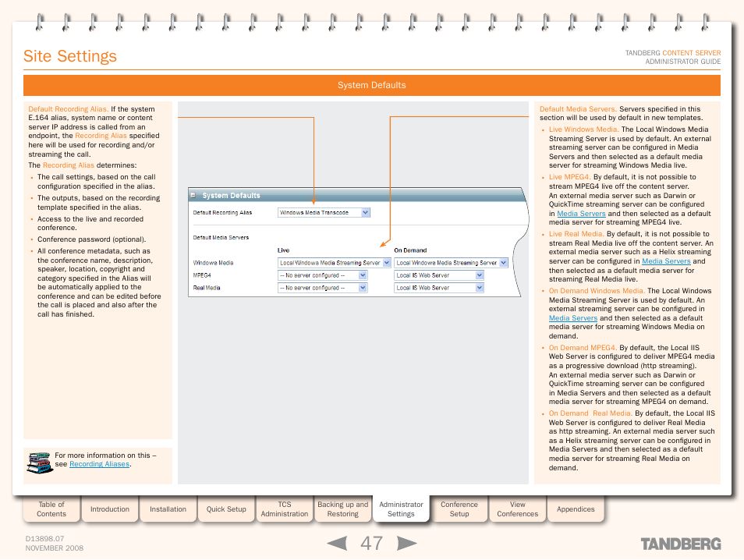
Task: Open Live Real Media server dropdown
Action: (x=323, y=288)
